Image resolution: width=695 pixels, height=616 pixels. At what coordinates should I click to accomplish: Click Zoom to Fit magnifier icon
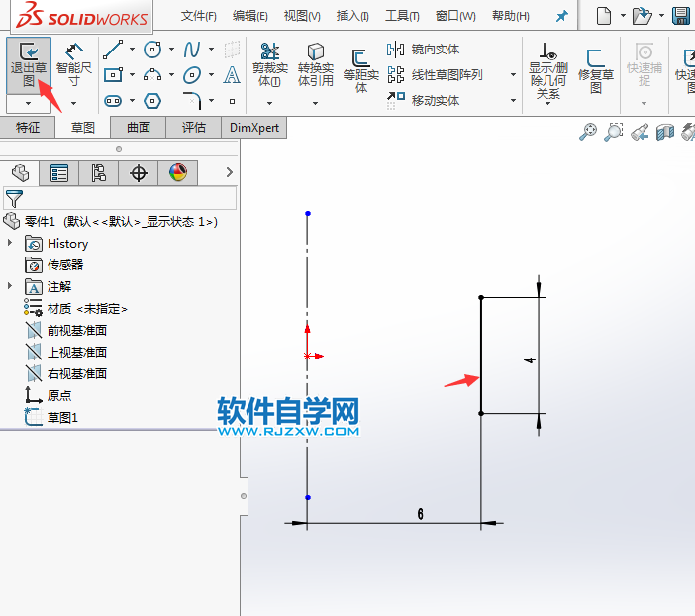588,132
